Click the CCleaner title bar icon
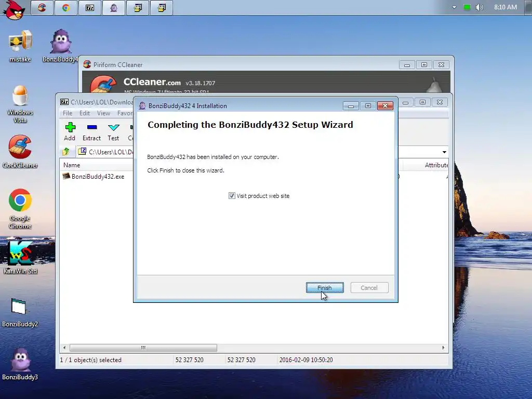532x399 pixels. [87, 64]
